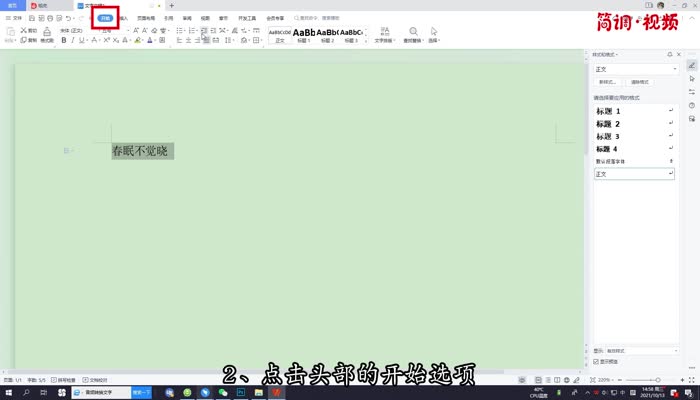Click the Windows Start button
The height and width of the screenshot is (400, 700).
tap(7, 393)
